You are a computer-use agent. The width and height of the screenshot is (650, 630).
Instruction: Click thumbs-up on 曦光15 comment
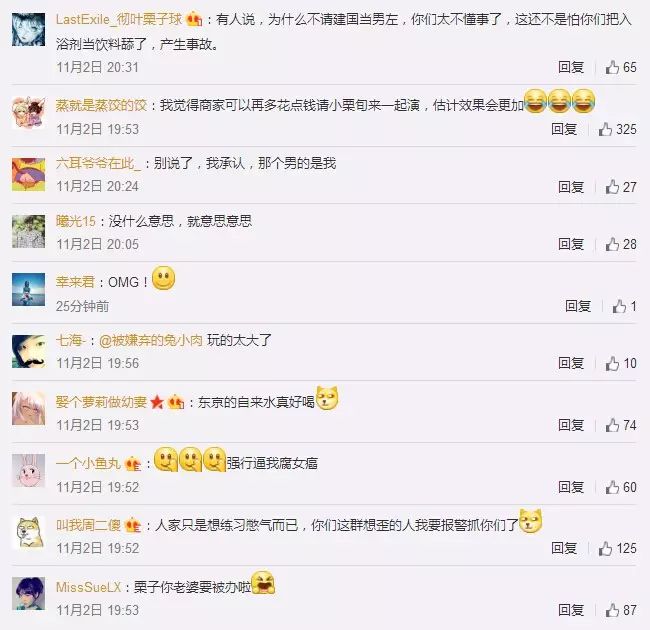pyautogui.click(x=612, y=244)
